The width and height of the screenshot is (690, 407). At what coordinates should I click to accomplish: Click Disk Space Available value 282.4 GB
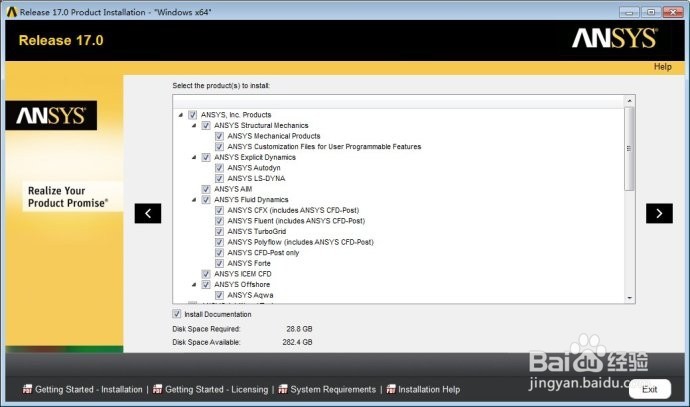click(x=297, y=342)
